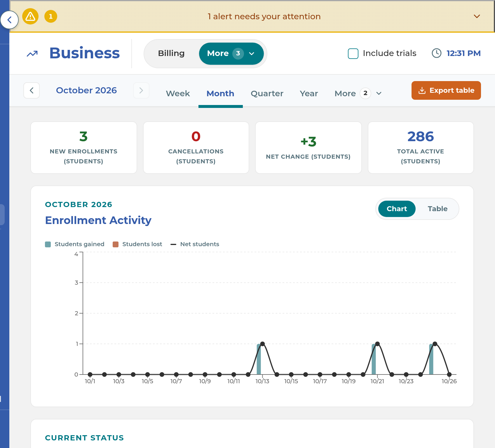Image resolution: width=495 pixels, height=448 pixels.
Task: Click the clock icon beside 12:31 PM
Action: (x=437, y=53)
